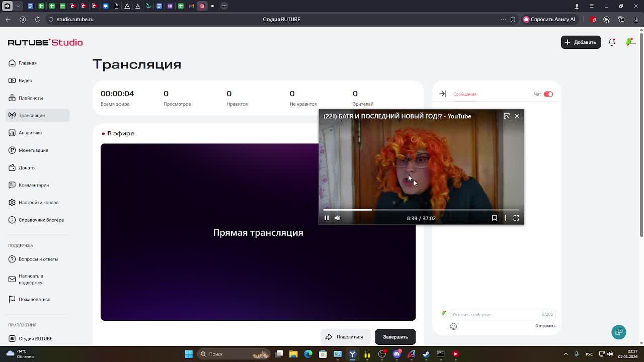The width and height of the screenshot is (644, 362).
Task: Click Отправить to send message
Action: pos(545,326)
